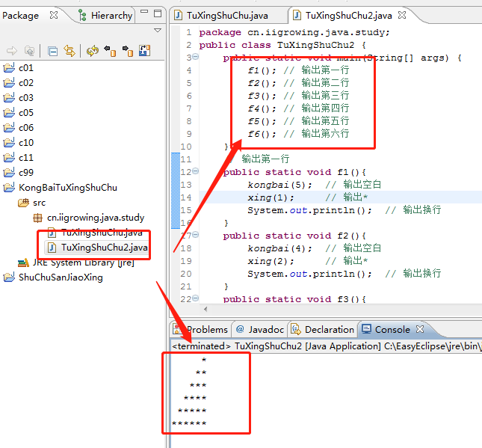Select project c03 in the tree
Image resolution: width=482 pixels, height=448 pixels.
click(19, 98)
